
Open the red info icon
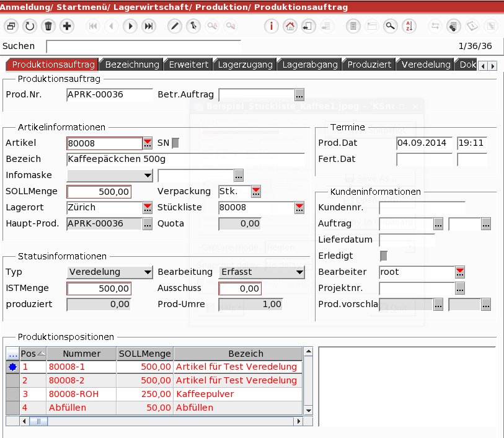tap(272, 26)
